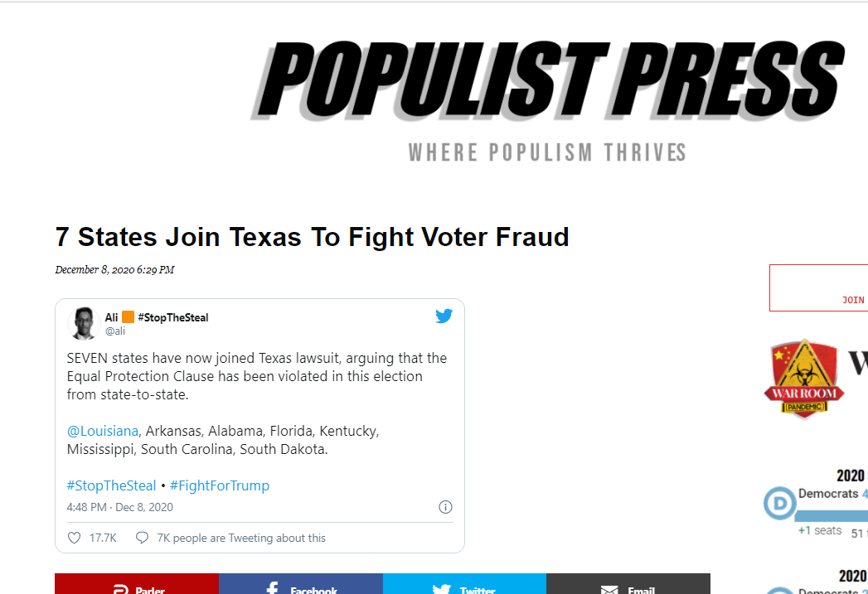Open the #StopTheSteal hashtag link
This screenshot has width=868, height=594.
click(111, 485)
